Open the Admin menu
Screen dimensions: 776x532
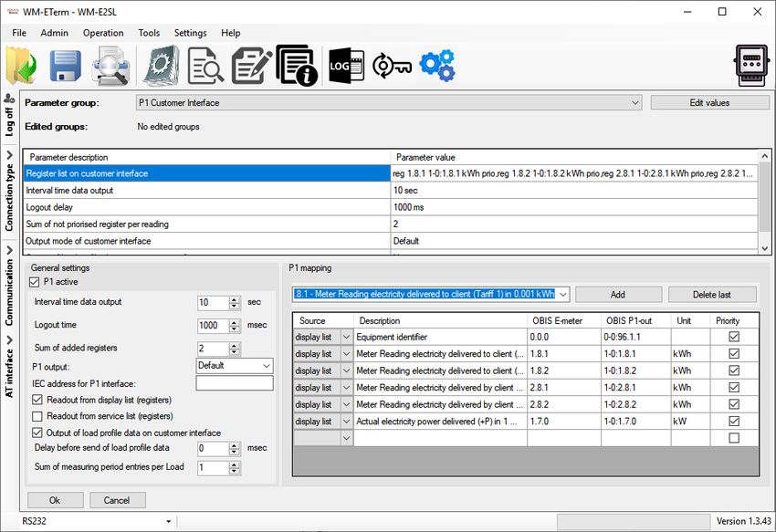(55, 33)
